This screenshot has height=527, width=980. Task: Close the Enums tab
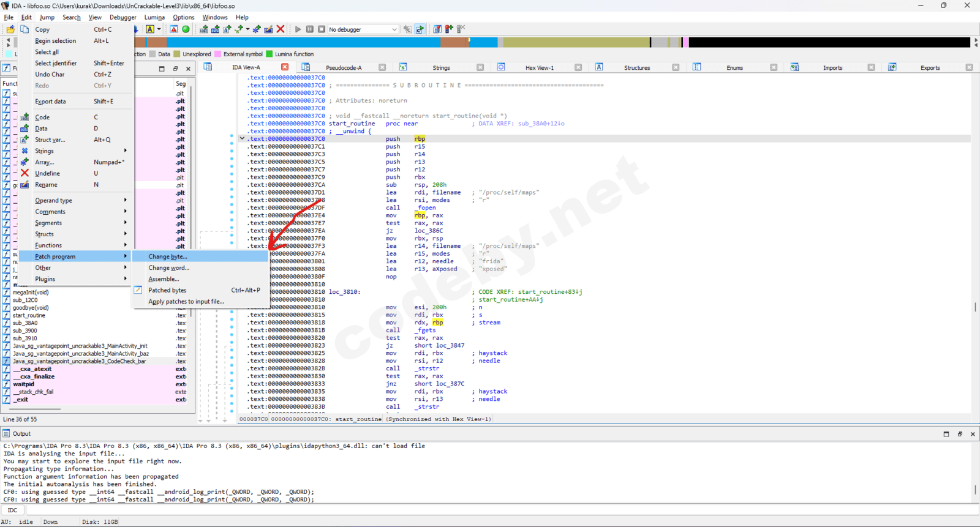coord(774,67)
